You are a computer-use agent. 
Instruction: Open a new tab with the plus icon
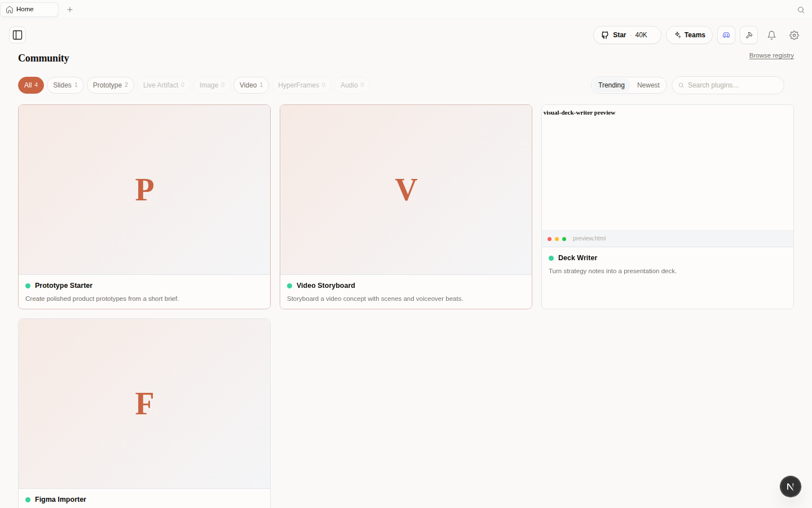tap(70, 10)
